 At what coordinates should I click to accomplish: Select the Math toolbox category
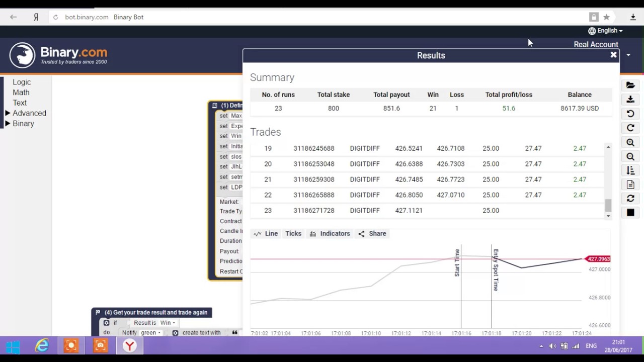tap(21, 93)
